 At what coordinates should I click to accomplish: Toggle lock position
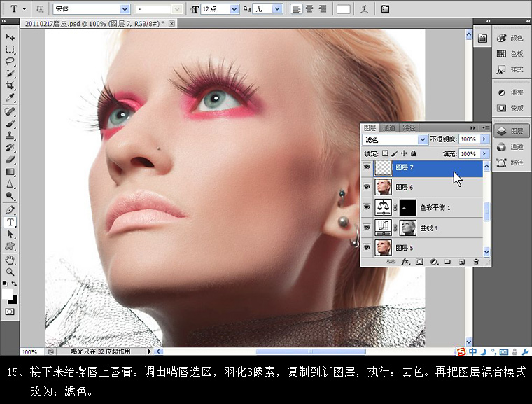point(404,153)
